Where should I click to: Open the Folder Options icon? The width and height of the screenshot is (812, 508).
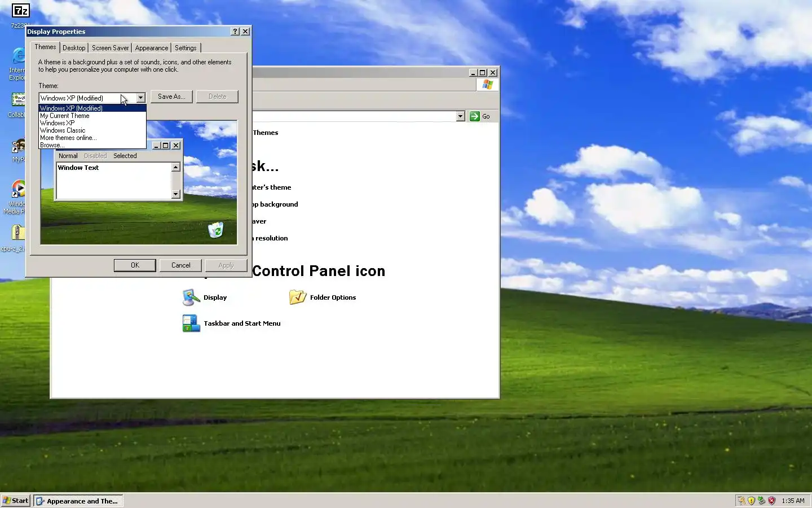tap(298, 297)
